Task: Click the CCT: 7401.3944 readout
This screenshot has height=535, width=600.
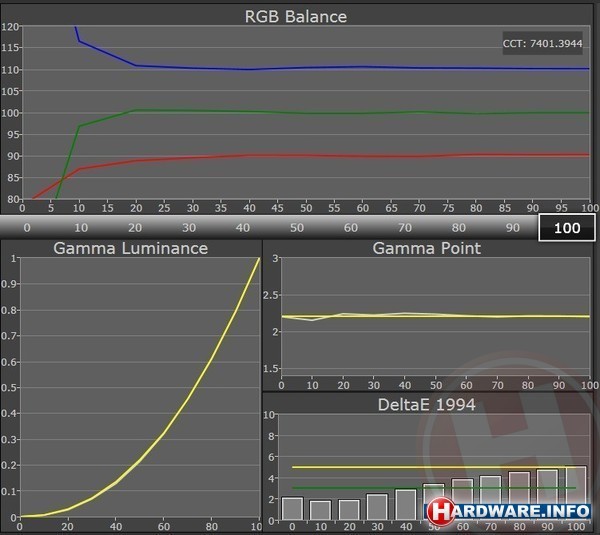Action: coord(543,43)
